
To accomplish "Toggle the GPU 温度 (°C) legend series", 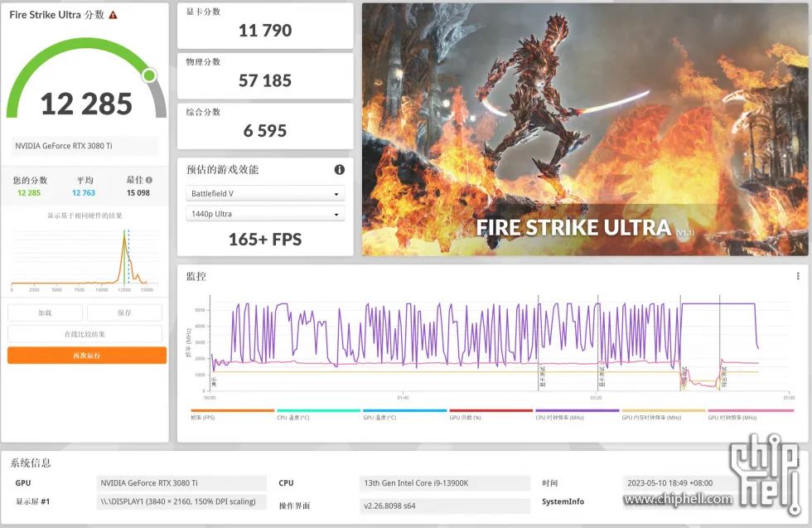I will (x=404, y=414).
